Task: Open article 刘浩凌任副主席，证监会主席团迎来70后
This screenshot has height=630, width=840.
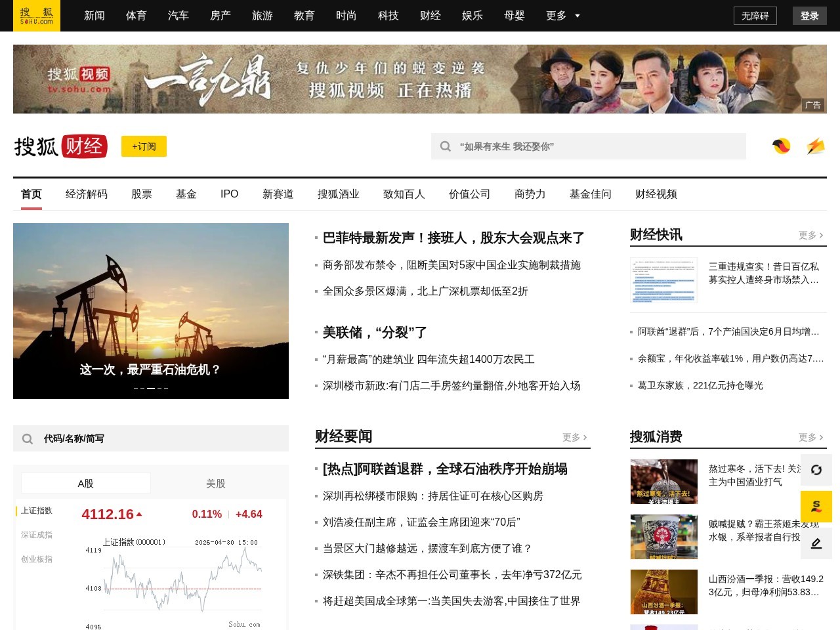Action: coord(421,522)
